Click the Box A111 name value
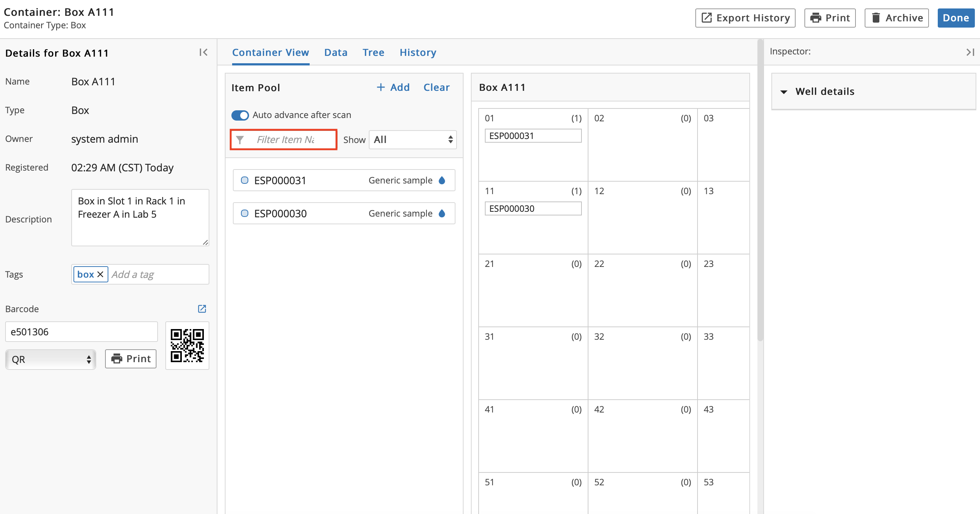Viewport: 980px width, 514px height. [93, 82]
